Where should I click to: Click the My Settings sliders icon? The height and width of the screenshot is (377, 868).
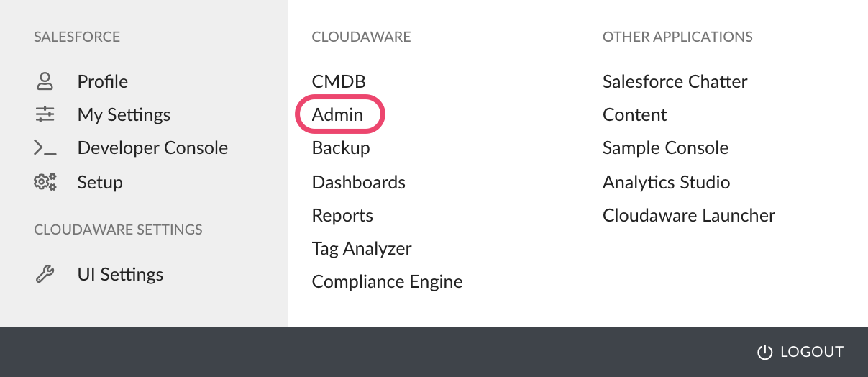click(45, 114)
